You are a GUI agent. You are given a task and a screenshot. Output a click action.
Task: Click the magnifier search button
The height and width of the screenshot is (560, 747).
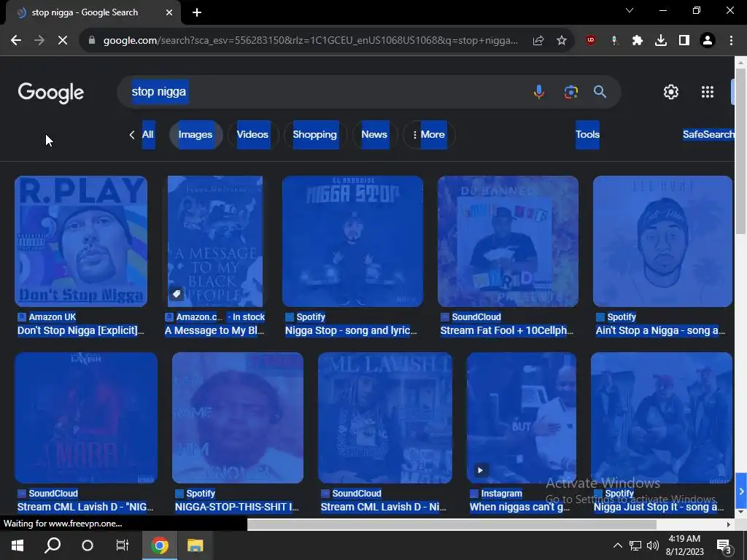click(600, 91)
